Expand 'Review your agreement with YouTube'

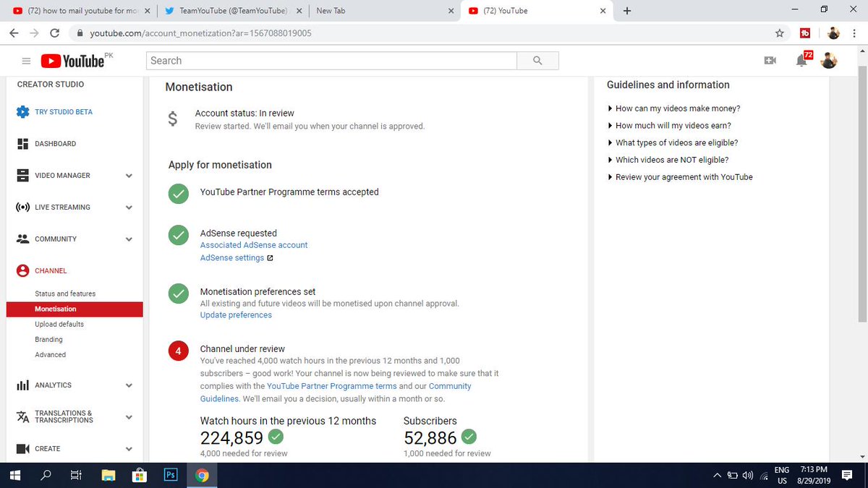pos(680,177)
